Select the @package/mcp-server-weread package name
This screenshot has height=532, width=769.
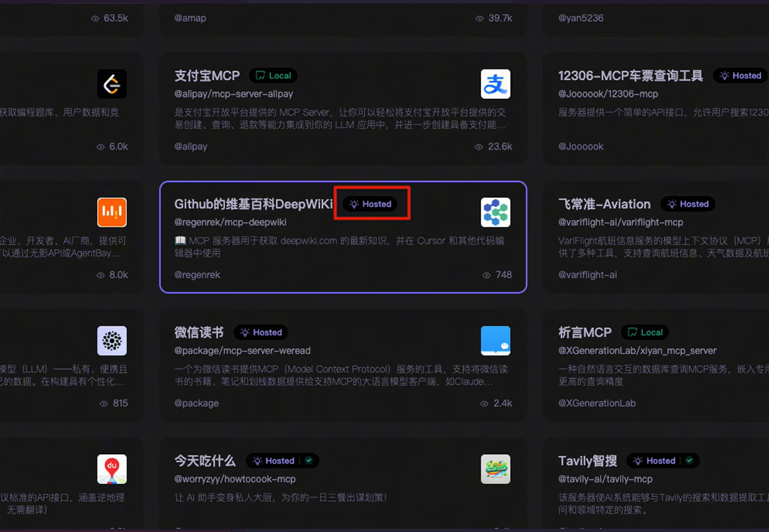click(242, 351)
